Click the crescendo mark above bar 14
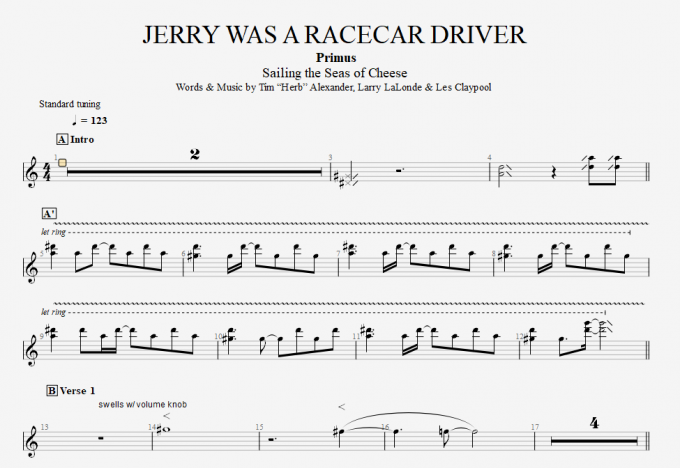 (167, 416)
